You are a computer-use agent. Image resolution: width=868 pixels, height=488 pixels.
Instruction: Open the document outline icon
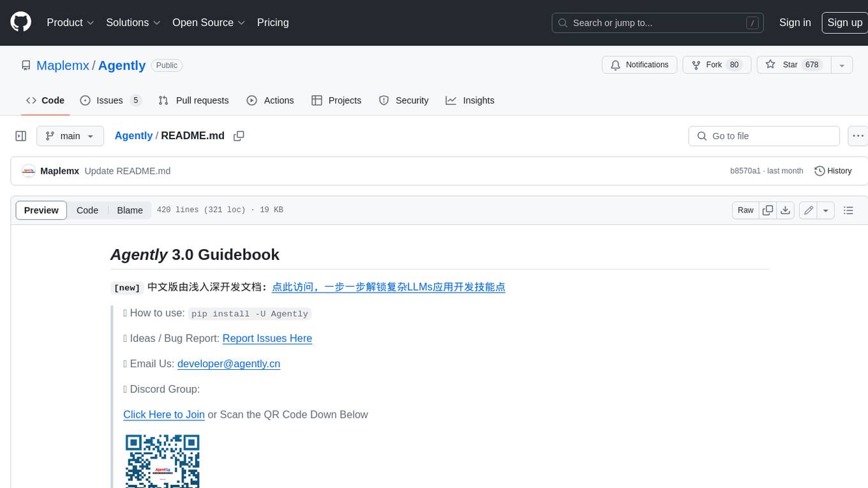[848, 210]
